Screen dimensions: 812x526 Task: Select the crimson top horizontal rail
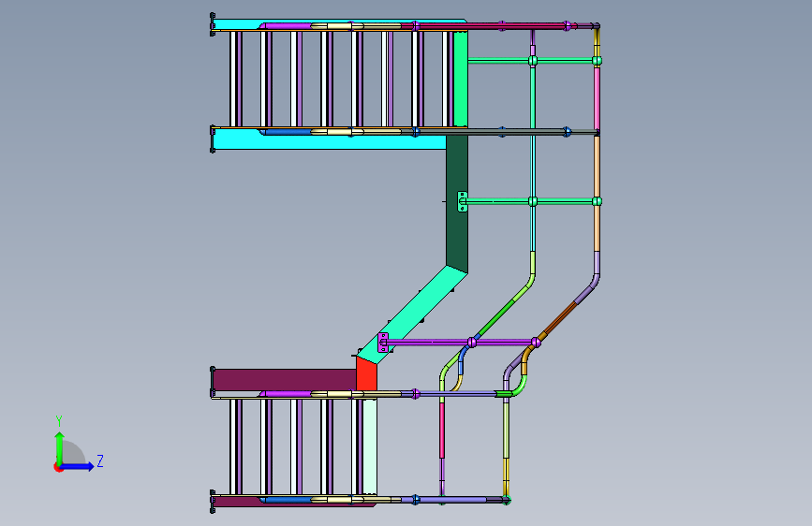(490, 25)
